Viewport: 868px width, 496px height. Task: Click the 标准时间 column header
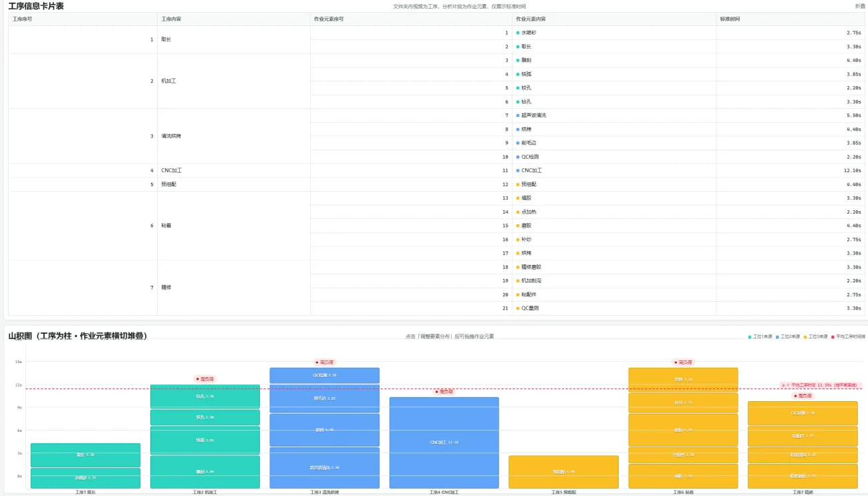[790, 19]
